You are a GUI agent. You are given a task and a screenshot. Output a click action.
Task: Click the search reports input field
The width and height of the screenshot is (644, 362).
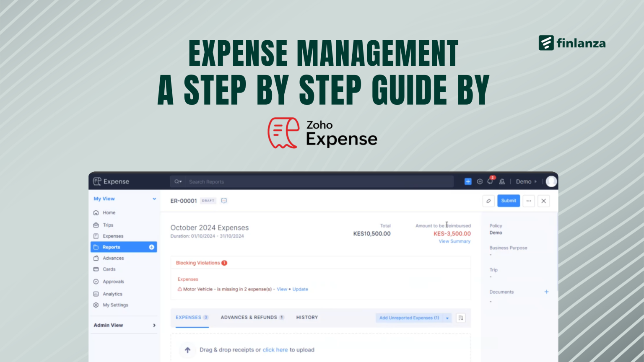point(293,181)
